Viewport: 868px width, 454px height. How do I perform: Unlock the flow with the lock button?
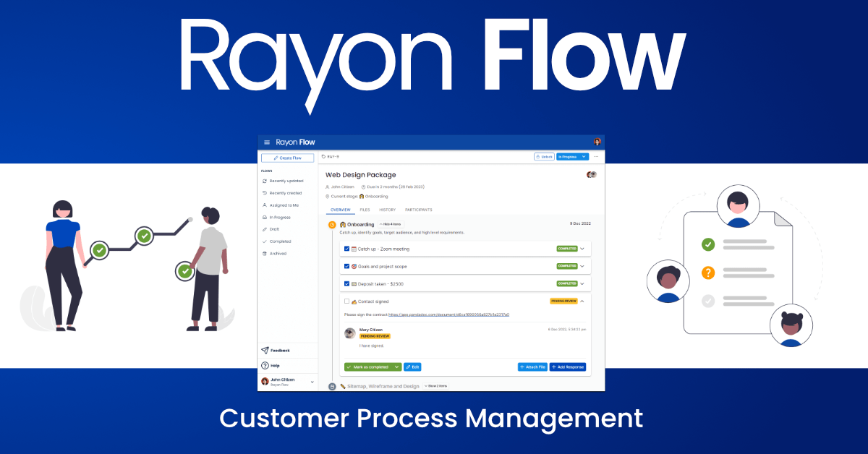point(544,157)
